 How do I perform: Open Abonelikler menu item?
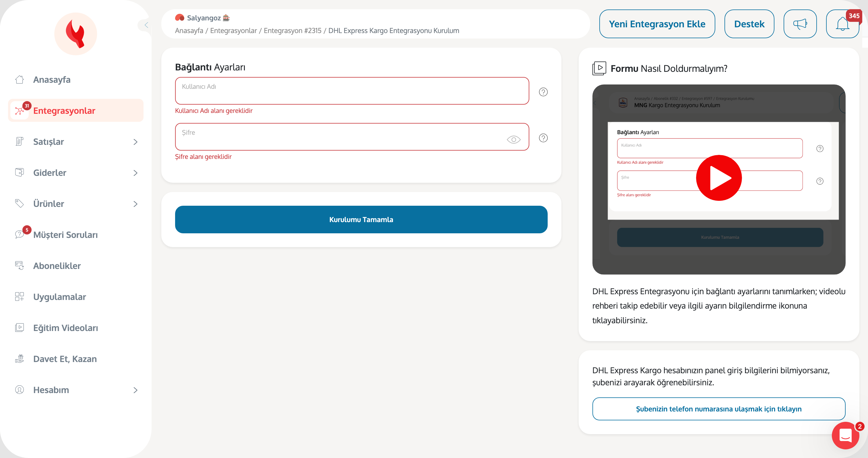[x=76, y=266]
